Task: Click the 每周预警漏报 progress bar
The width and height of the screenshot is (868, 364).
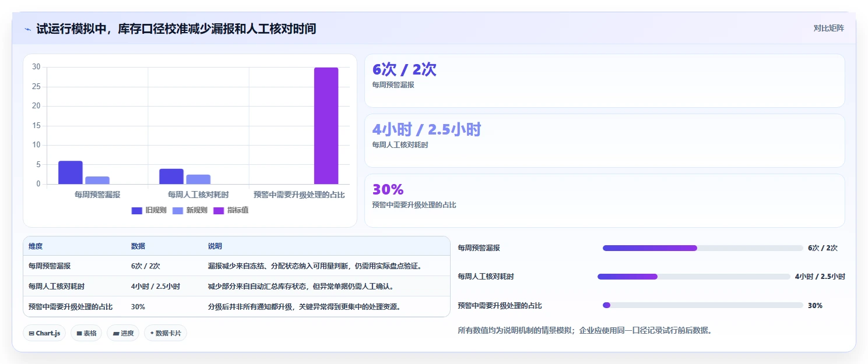Action: pyautogui.click(x=703, y=248)
